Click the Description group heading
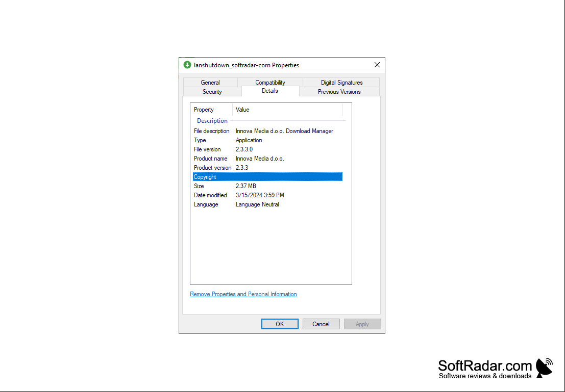Image resolution: width=565 pixels, height=392 pixels. pyautogui.click(x=212, y=121)
